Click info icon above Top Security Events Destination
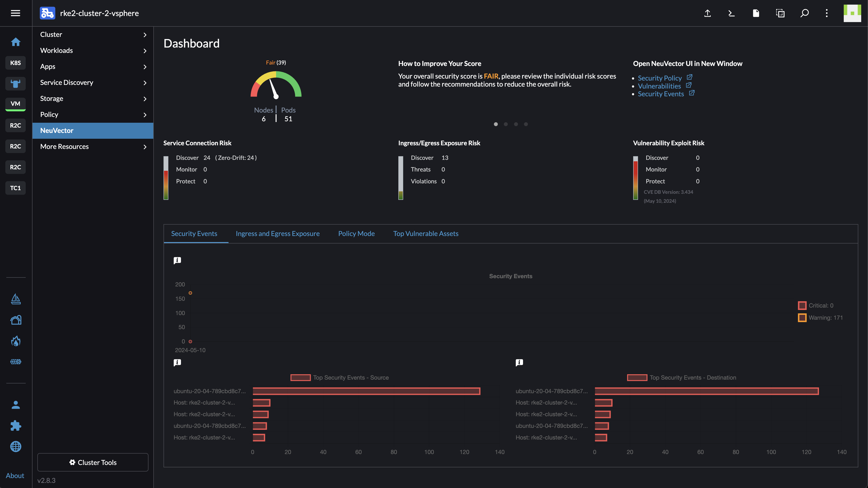The width and height of the screenshot is (868, 488). (519, 362)
